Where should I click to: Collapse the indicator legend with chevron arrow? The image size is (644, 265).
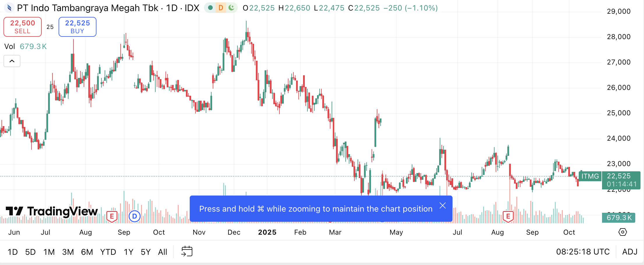12,61
